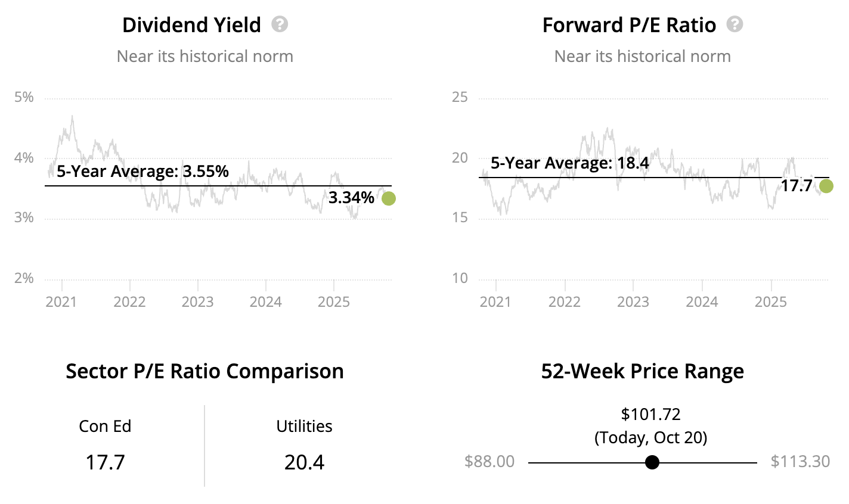Click 2021 on the Dividend Yield x-axis

coord(61,301)
